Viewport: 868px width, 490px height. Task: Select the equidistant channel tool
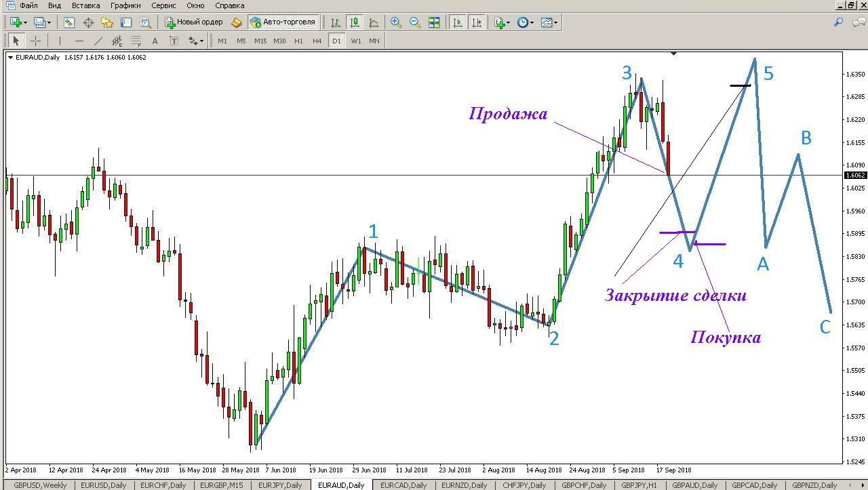click(117, 41)
